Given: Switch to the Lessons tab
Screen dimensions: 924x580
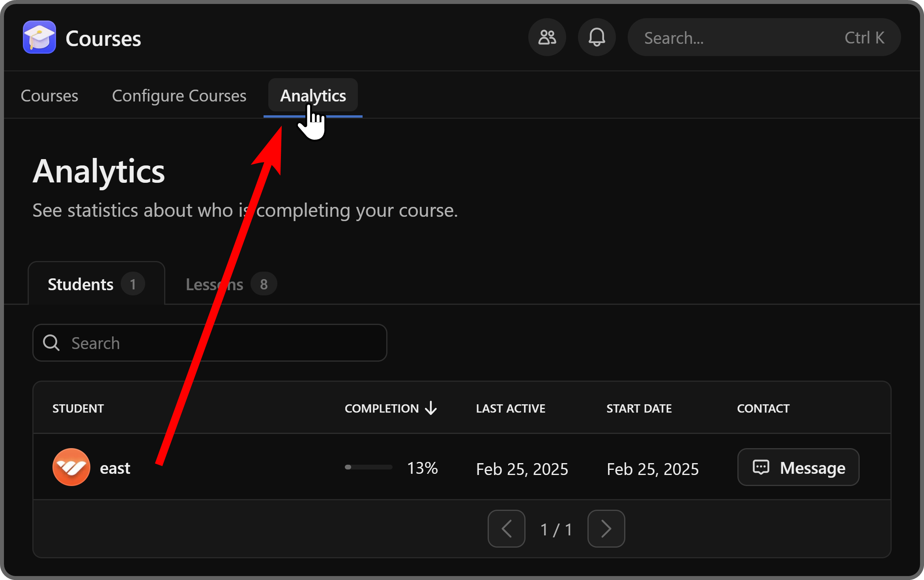Looking at the screenshot, I should click(x=225, y=283).
